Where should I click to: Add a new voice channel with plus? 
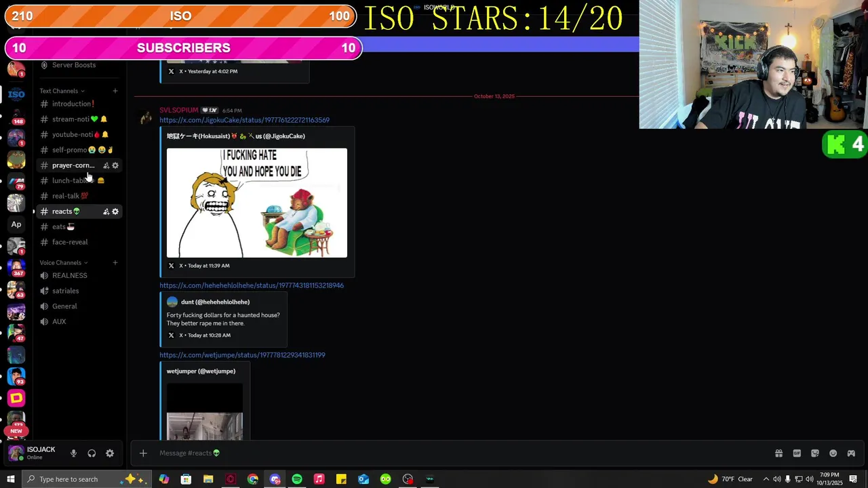click(x=115, y=262)
